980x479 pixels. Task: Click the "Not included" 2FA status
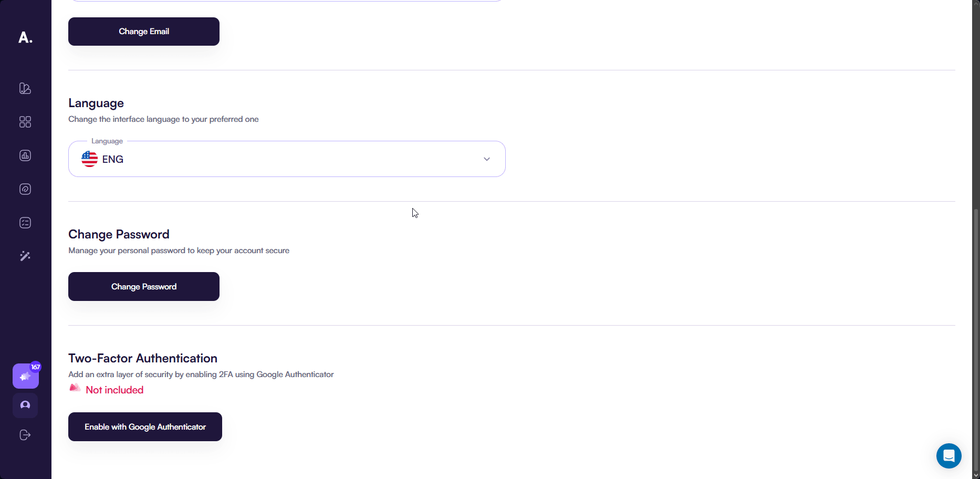pyautogui.click(x=114, y=390)
